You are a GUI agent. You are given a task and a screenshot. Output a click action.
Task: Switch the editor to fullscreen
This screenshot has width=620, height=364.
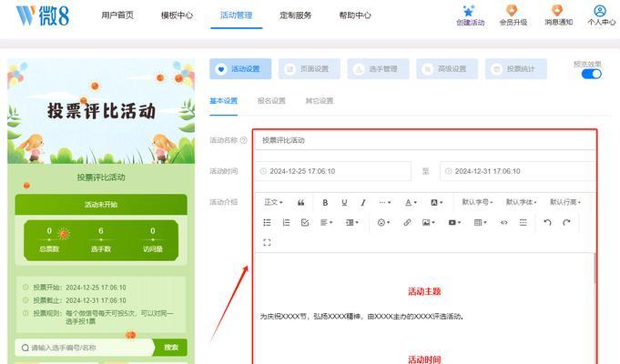click(x=267, y=242)
